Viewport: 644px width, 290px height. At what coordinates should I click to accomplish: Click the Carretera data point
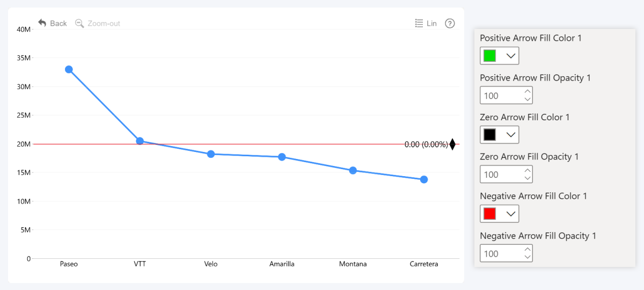tap(424, 179)
